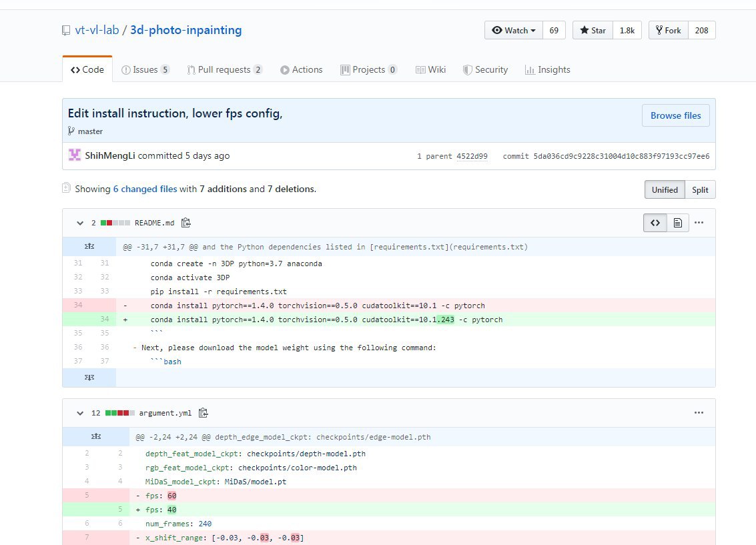Expand hidden lines above argument.yml hunk
756x545 pixels.
[x=96, y=436]
